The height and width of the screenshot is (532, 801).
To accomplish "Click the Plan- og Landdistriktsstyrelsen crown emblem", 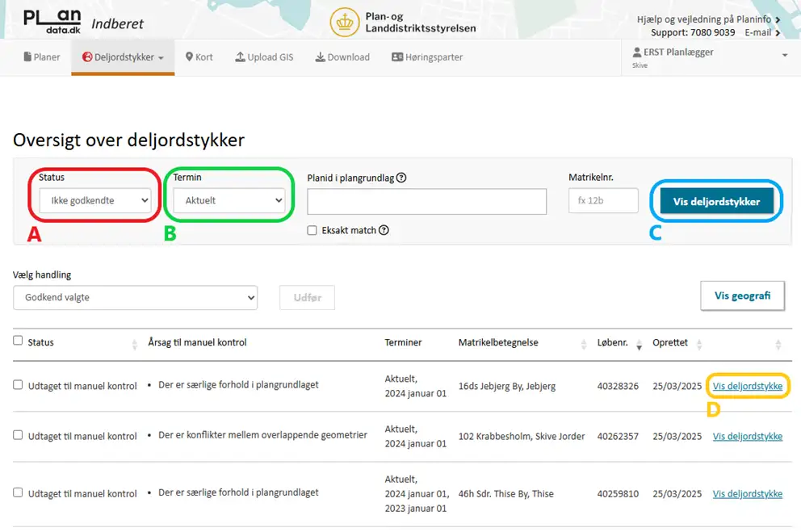I will point(345,22).
